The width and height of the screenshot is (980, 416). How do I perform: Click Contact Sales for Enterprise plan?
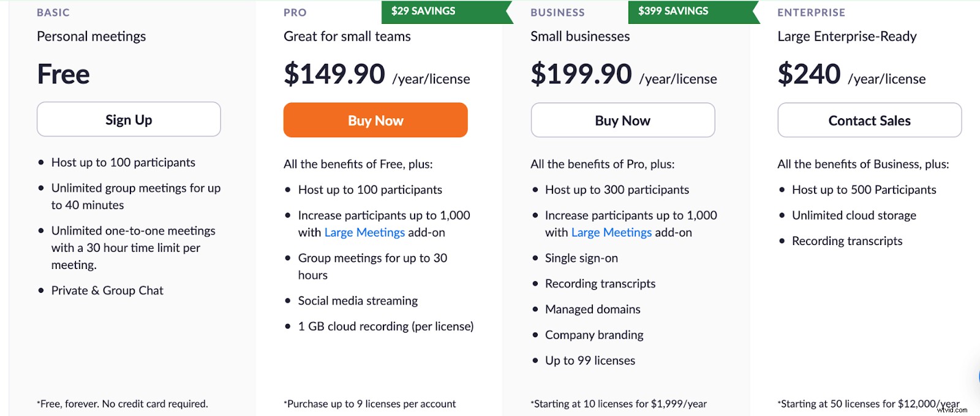click(x=869, y=120)
